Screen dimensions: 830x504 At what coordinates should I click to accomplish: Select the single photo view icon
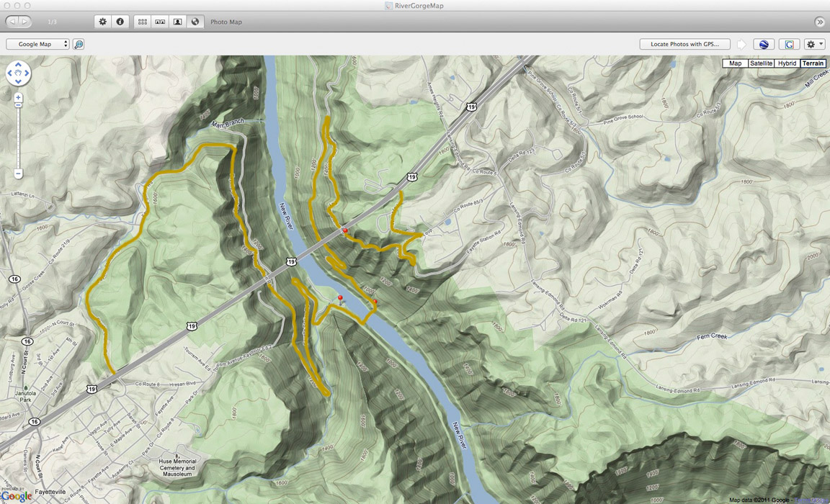(177, 22)
